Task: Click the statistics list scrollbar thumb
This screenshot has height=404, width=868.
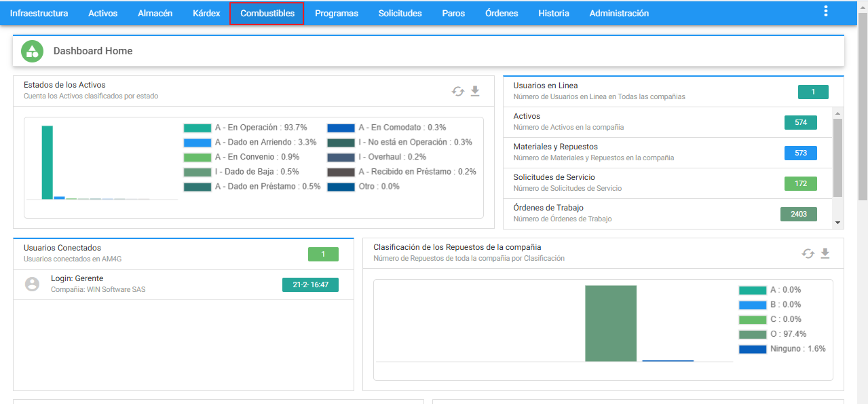Action: 837,158
